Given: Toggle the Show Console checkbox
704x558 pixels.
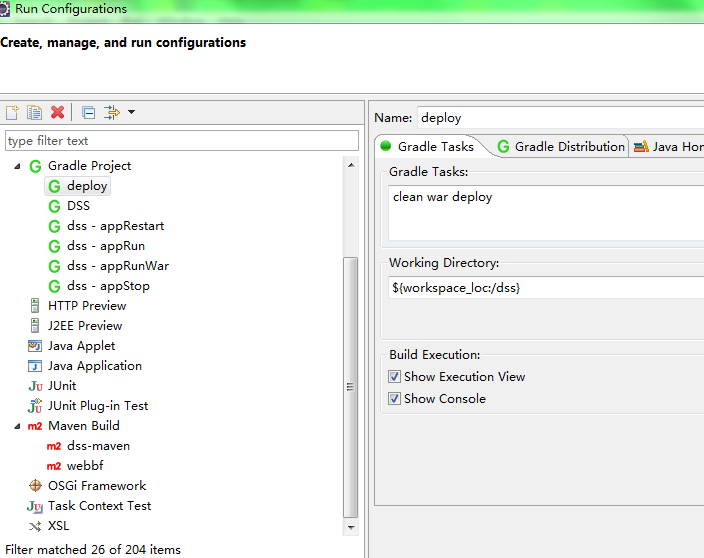Looking at the screenshot, I should (395, 399).
